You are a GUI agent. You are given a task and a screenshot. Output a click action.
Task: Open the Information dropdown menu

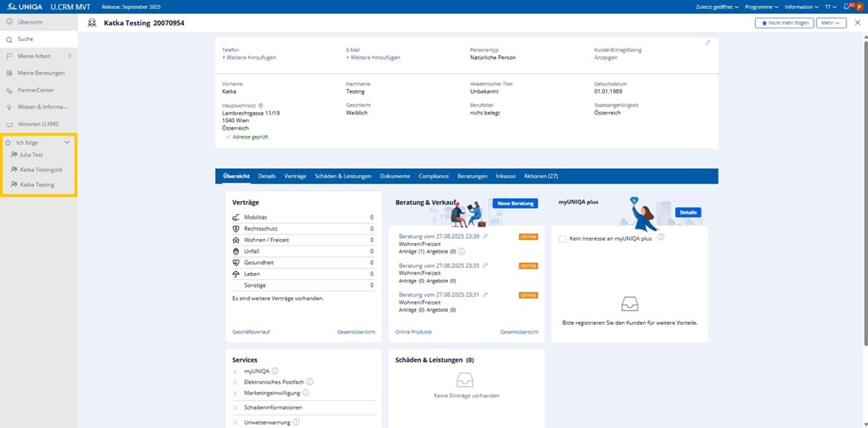click(802, 7)
